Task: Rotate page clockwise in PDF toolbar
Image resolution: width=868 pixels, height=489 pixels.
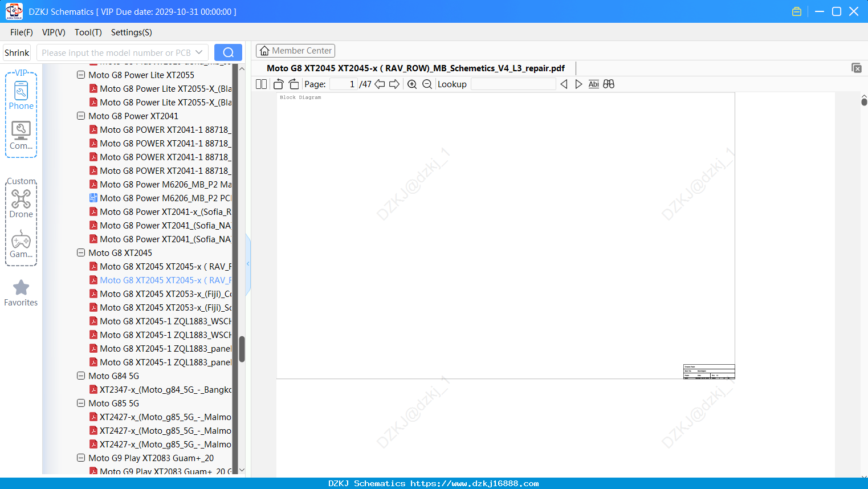Action: point(294,84)
